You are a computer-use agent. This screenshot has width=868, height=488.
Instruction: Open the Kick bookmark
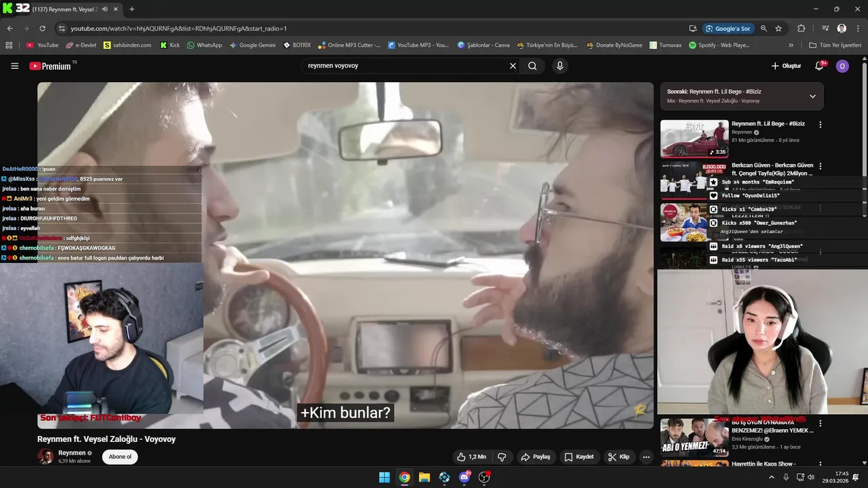[170, 45]
